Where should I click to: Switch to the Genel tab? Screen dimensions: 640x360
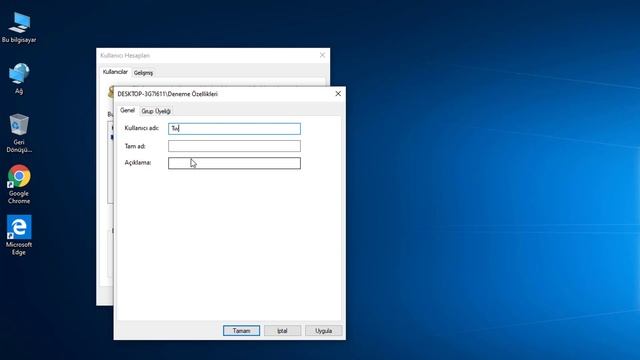tap(127, 110)
